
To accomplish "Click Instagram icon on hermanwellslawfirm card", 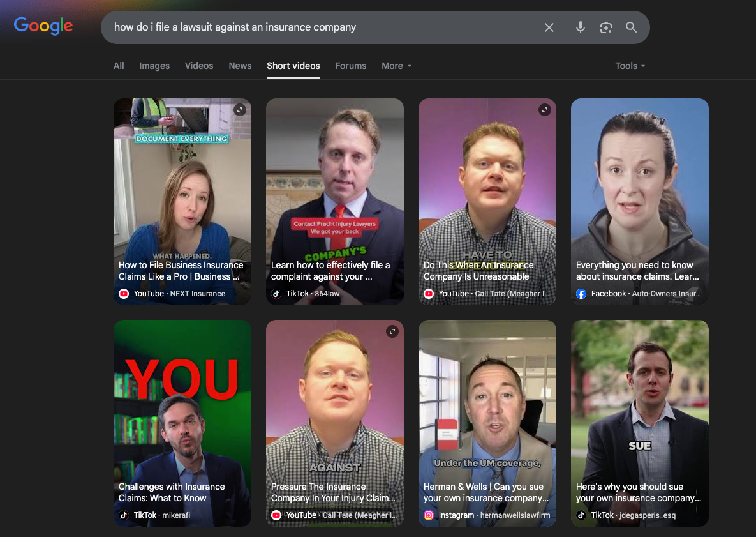I will [429, 515].
